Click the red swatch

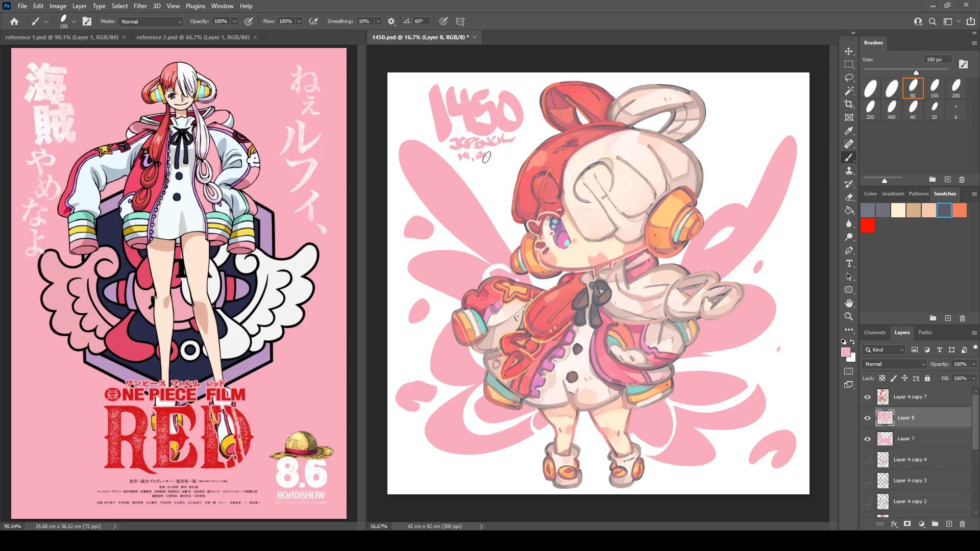[868, 226]
